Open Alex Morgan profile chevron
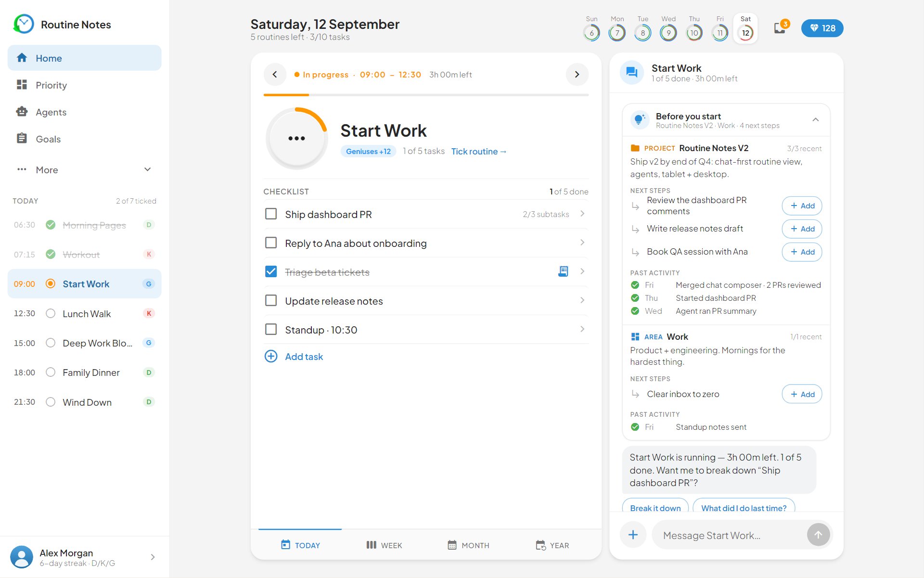Screen dimensions: 924x578 (153, 557)
